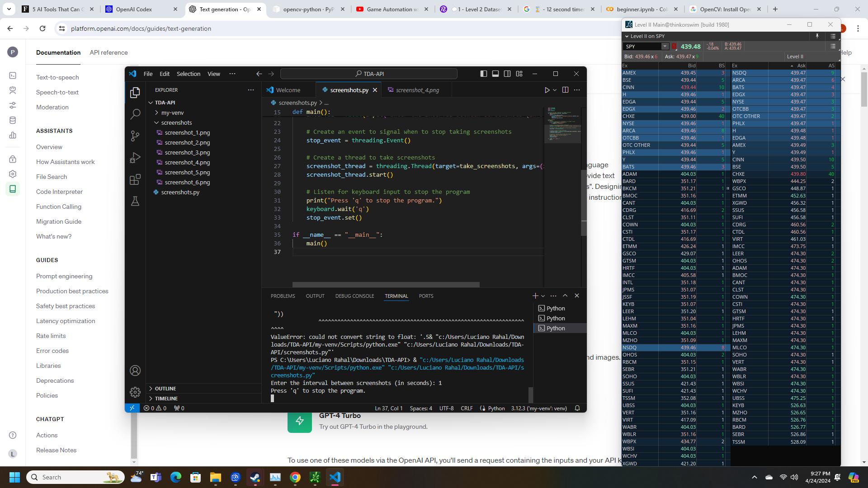Screen dimensions: 868x488
Task: Pin the Level II on SPY gadget
Action: (x=817, y=36)
